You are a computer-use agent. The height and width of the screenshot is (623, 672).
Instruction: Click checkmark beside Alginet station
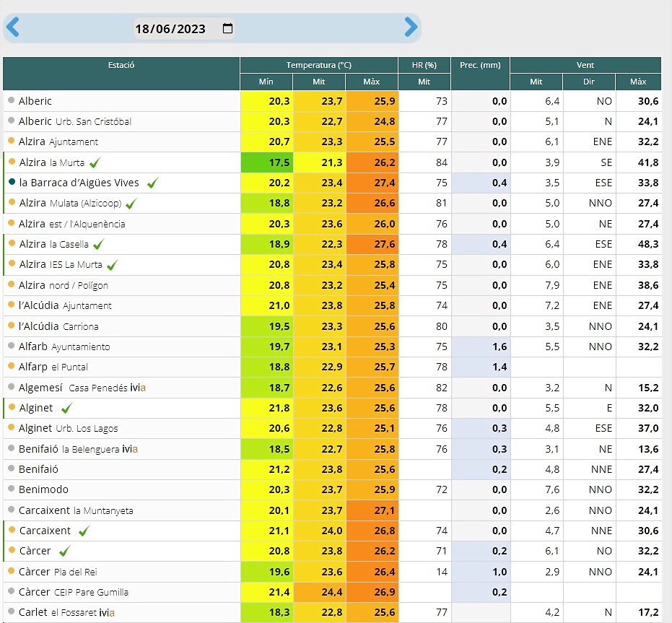(67, 408)
